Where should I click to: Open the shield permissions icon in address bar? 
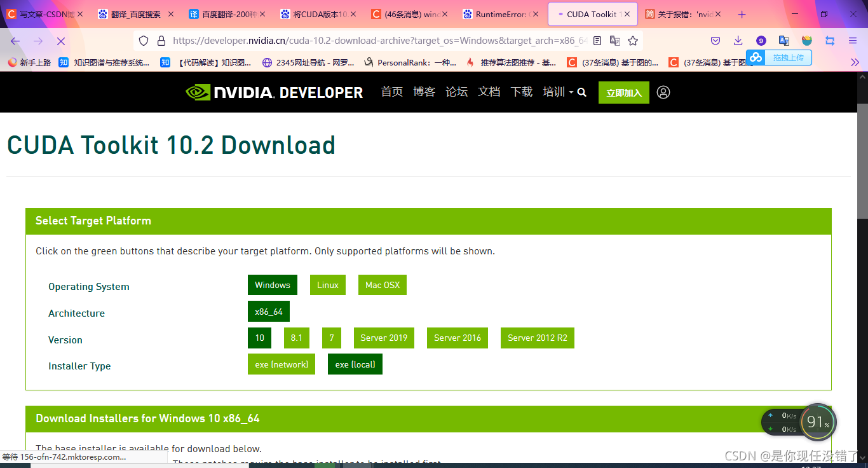(144, 40)
